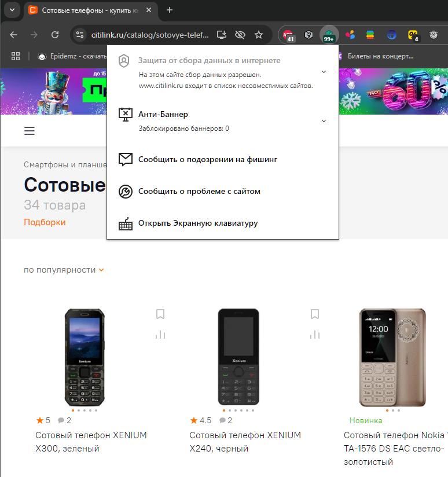Expand the Защита от сбора данных section

(x=324, y=72)
